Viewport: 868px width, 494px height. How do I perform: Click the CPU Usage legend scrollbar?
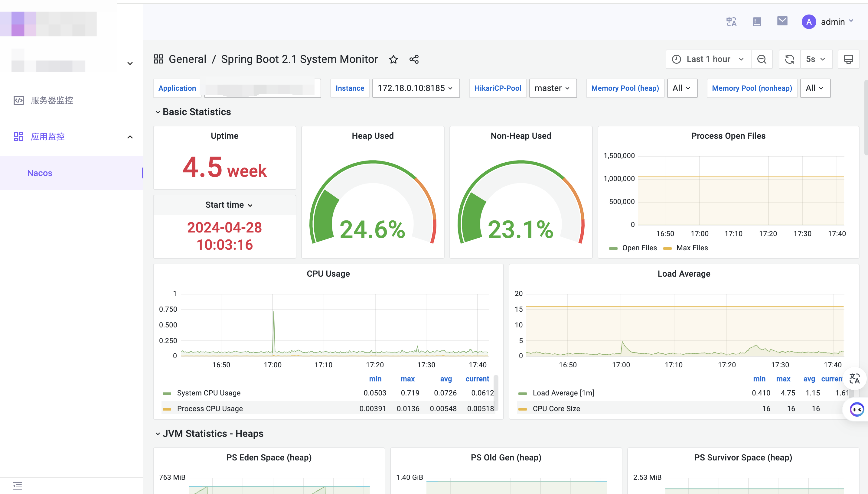(x=495, y=393)
